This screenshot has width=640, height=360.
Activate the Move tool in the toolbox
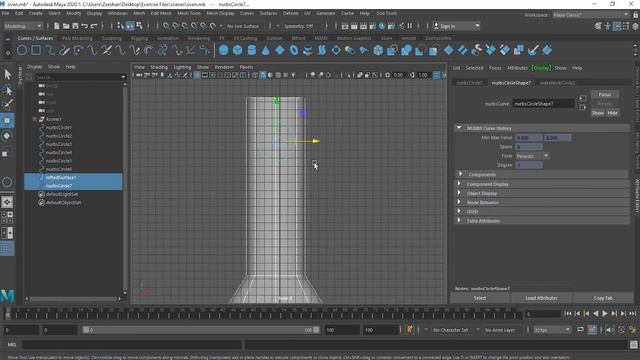pyautogui.click(x=7, y=120)
